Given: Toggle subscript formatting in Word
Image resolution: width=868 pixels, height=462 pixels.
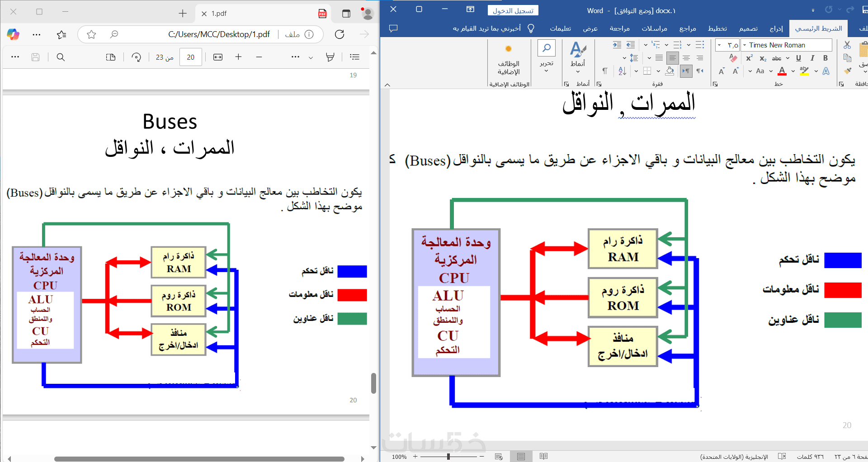Looking at the screenshot, I should pyautogui.click(x=763, y=58).
